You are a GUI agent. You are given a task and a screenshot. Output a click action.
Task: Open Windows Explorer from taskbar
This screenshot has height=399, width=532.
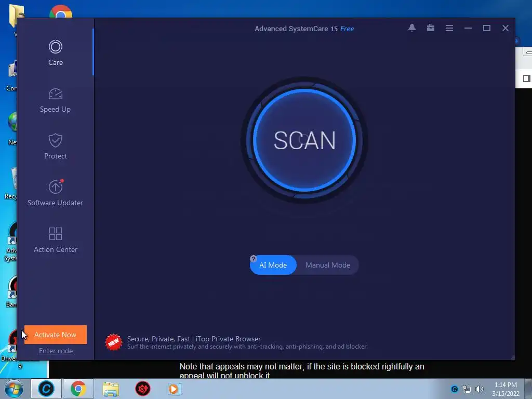111,389
